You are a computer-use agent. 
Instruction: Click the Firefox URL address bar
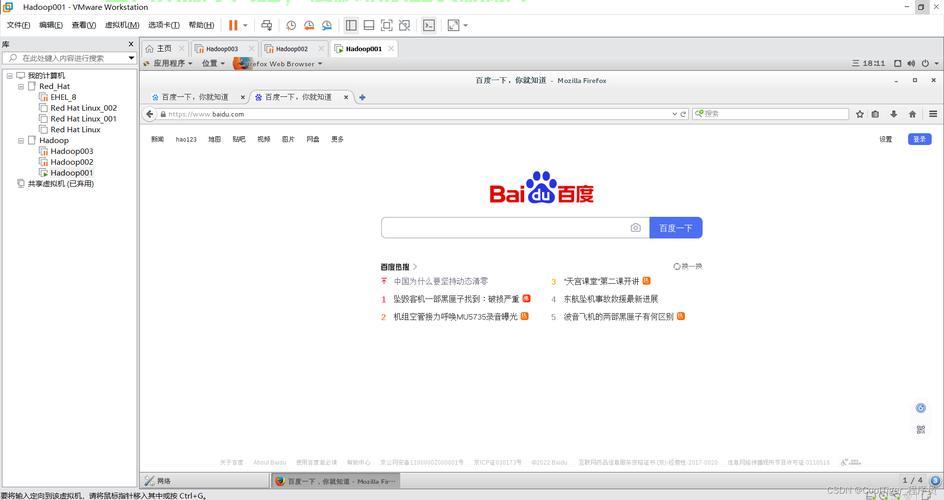tap(415, 114)
